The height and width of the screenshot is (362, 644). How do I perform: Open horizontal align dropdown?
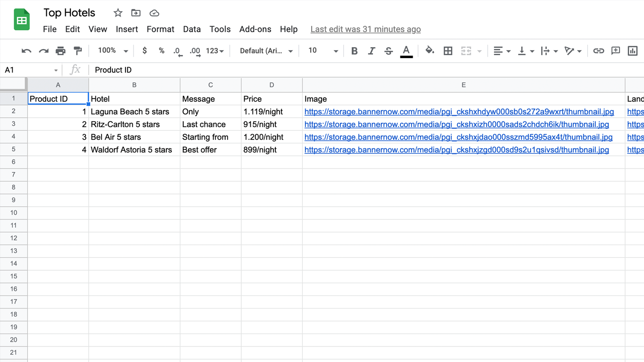pyautogui.click(x=501, y=51)
